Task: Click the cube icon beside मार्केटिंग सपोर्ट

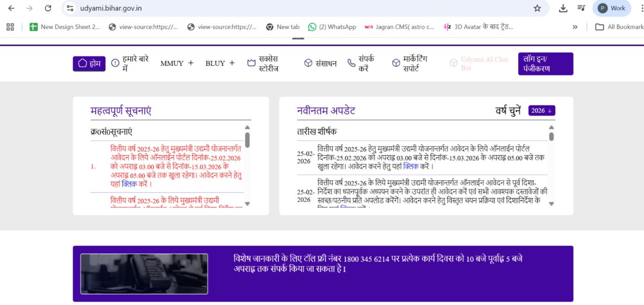Action: pyautogui.click(x=396, y=63)
